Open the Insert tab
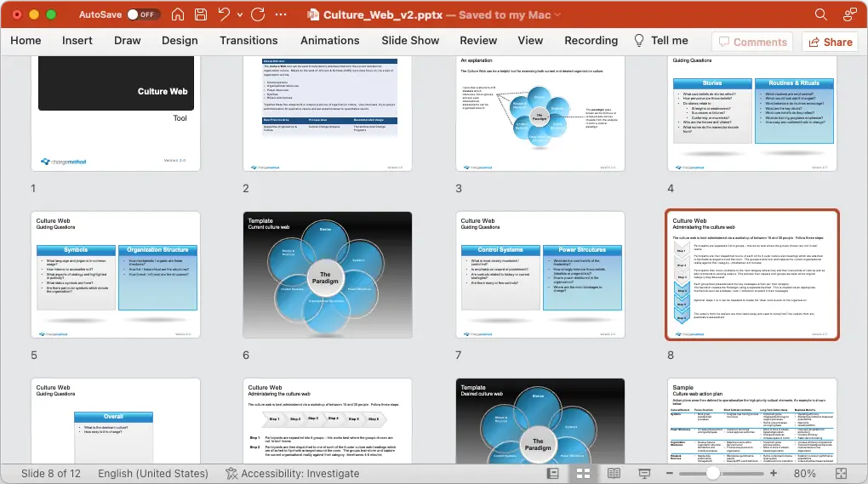Image resolution: width=868 pixels, height=484 pixels. (77, 40)
